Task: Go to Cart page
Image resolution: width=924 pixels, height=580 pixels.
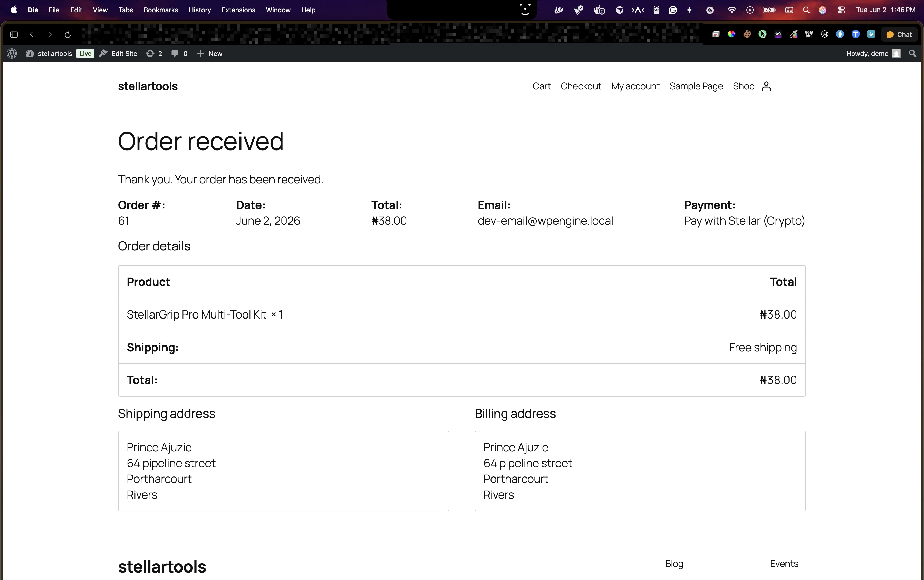Action: pos(542,86)
